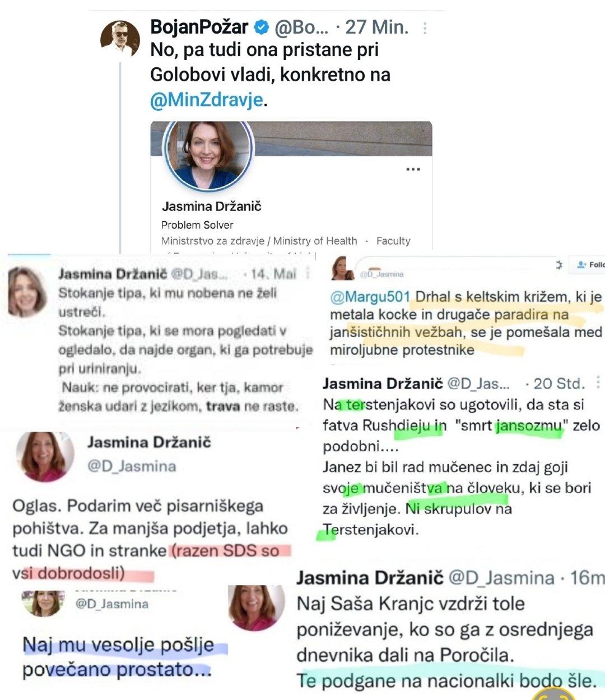Open the @MinZdravje mention link
Viewport: 605px width, 700px height.
point(207,100)
